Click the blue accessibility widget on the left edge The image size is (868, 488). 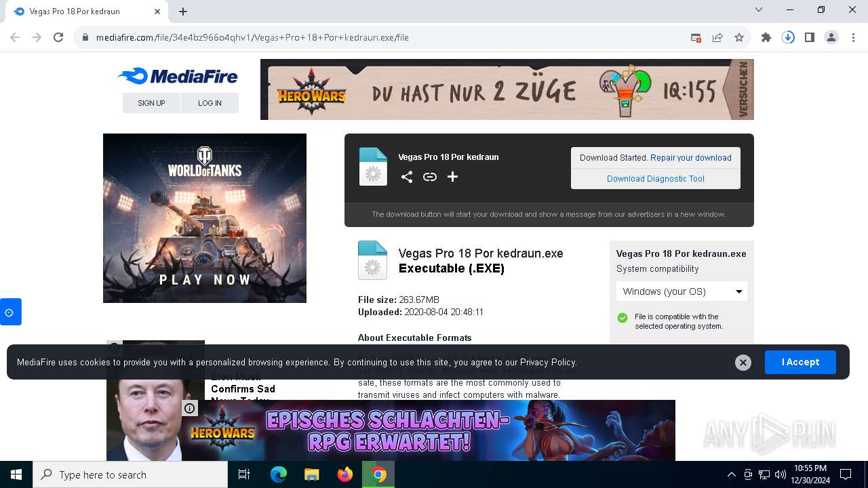[9, 312]
